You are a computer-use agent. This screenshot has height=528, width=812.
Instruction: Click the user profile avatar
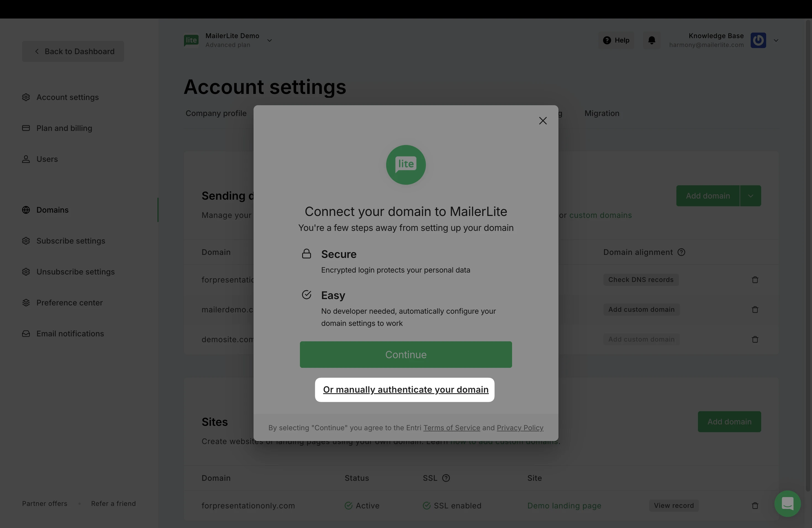pos(758,40)
